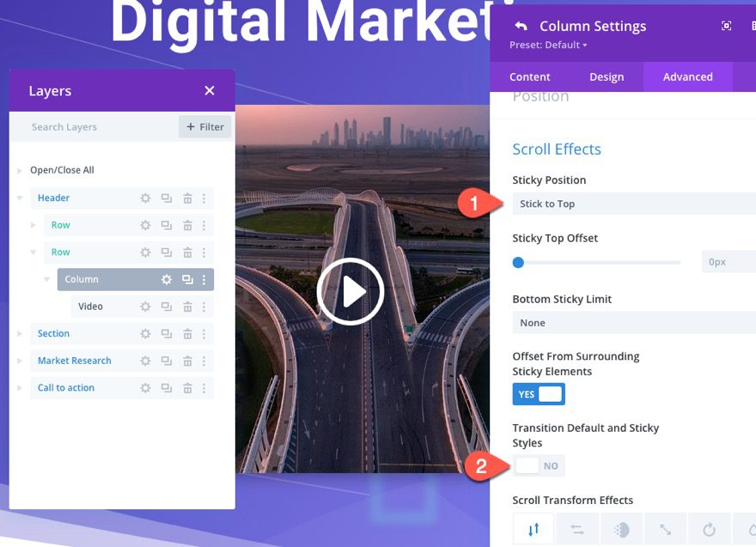The image size is (756, 547).
Task: Delete the Header section
Action: tap(187, 198)
